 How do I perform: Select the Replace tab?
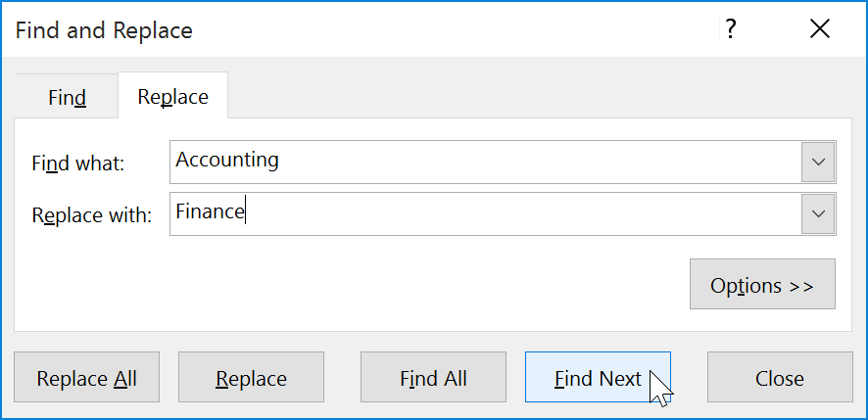click(x=172, y=97)
